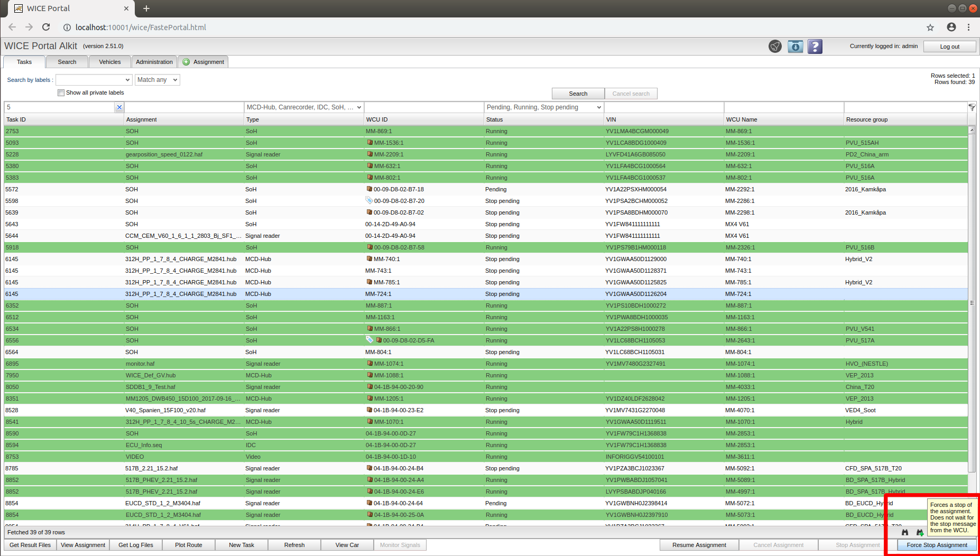Click the plain binoculars icon
Image resolution: width=980 pixels, height=556 pixels.
pos(905,532)
